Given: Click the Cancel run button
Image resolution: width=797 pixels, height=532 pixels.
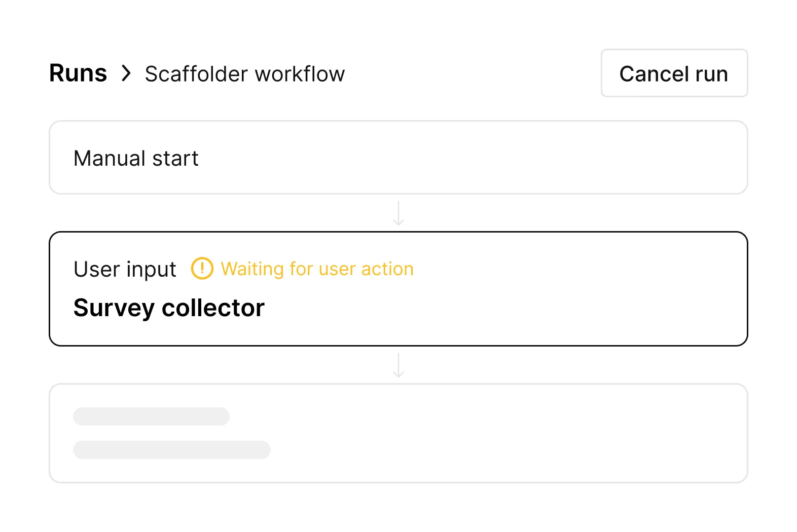Looking at the screenshot, I should click(674, 73).
